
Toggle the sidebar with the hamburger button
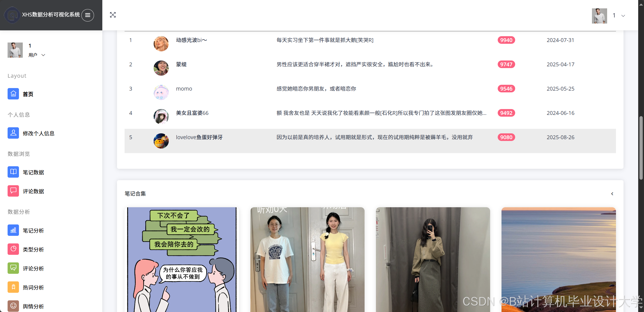pos(87,15)
